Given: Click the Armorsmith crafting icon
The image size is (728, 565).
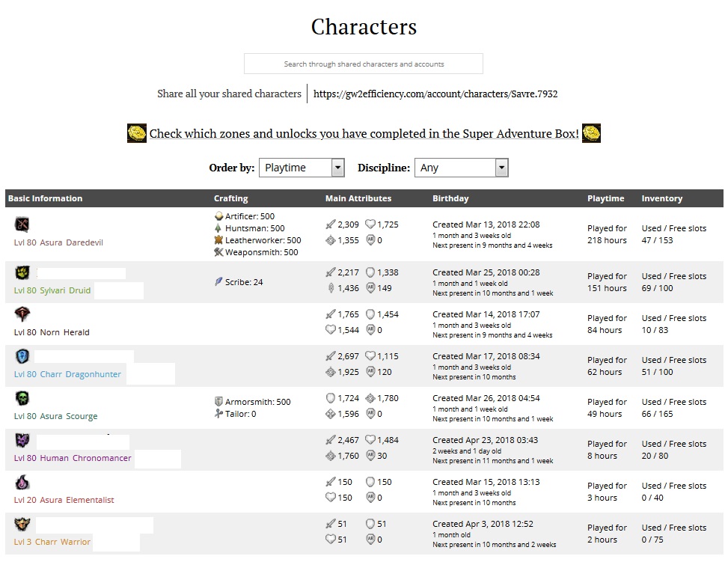Looking at the screenshot, I should (218, 402).
